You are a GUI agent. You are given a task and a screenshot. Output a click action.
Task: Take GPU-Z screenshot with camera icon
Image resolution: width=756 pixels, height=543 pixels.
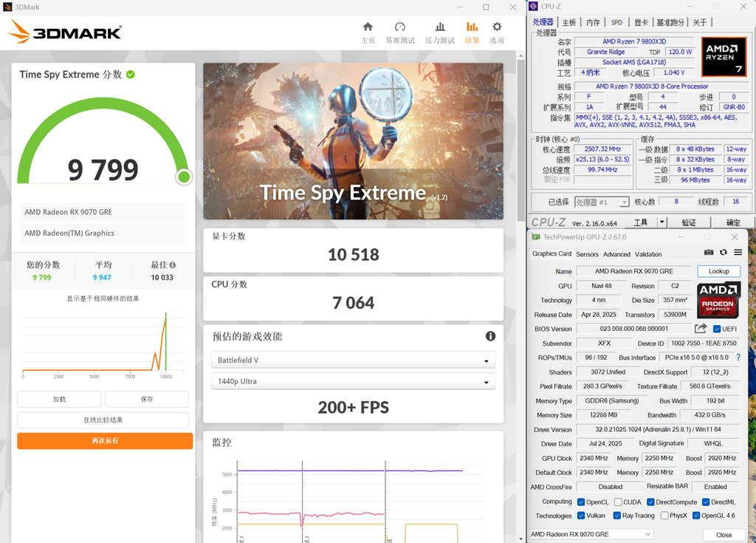[x=708, y=253]
